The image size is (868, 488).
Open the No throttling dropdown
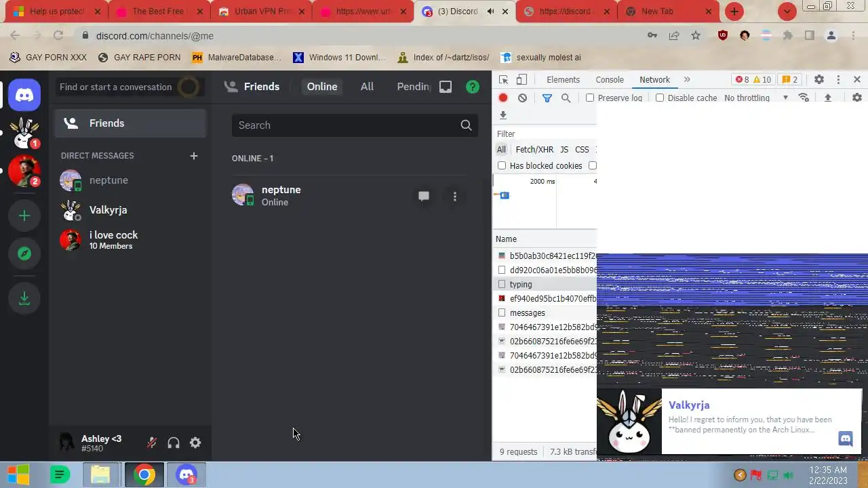(x=756, y=98)
